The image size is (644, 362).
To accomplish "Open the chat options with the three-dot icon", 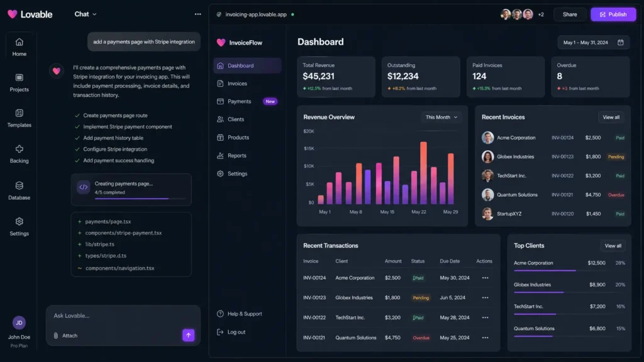I will (x=197, y=14).
